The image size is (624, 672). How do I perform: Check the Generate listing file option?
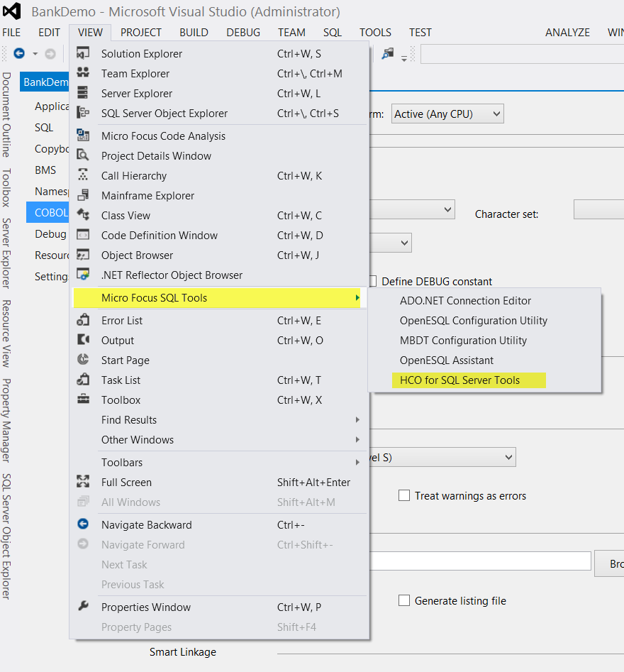pyautogui.click(x=404, y=601)
